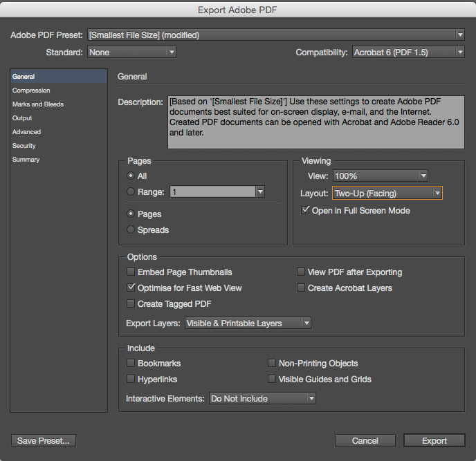Enable Create Acrobat Layers checkbox
The height and width of the screenshot is (461, 476).
tap(300, 288)
